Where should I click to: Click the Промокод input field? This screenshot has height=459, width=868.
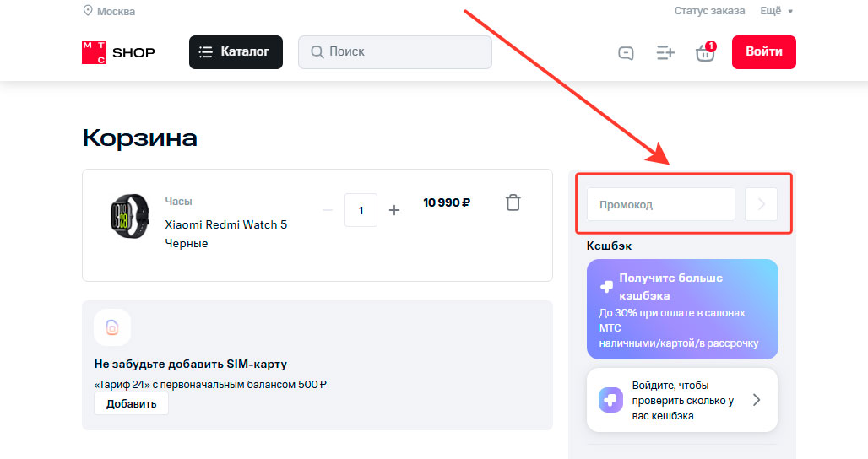click(x=660, y=204)
